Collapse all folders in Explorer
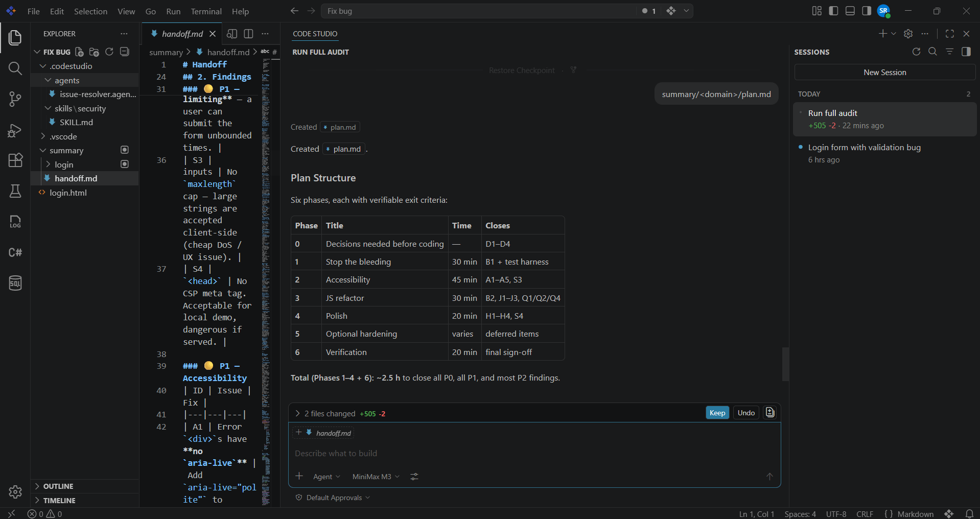 coord(124,52)
